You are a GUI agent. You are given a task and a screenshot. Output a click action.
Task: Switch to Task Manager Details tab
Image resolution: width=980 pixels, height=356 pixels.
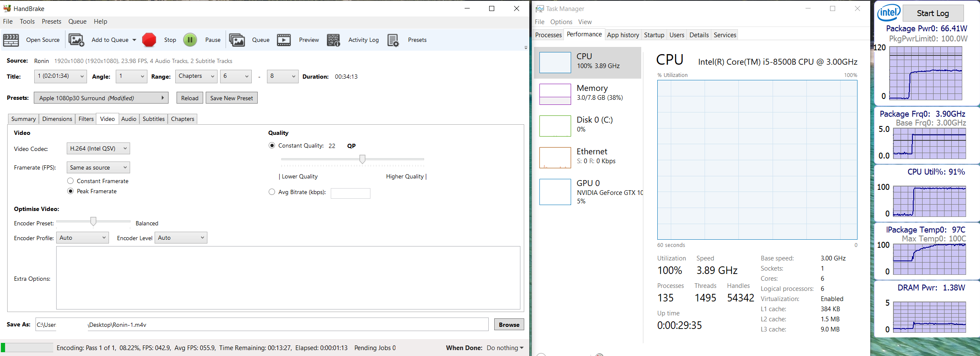click(699, 35)
